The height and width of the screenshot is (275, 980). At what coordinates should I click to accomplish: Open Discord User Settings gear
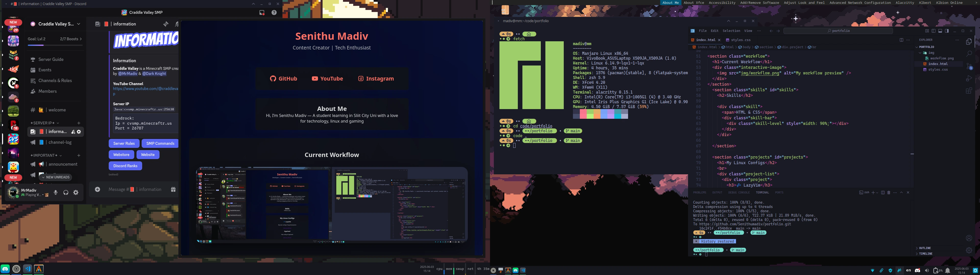[76, 193]
